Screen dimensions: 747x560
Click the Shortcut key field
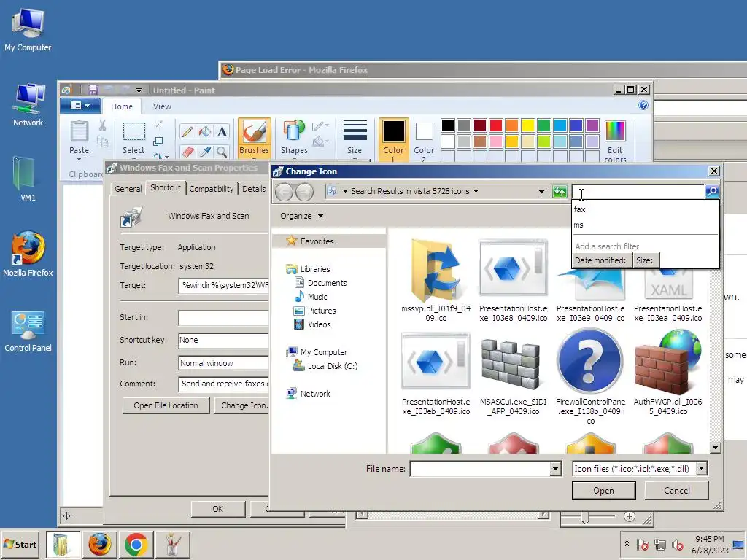[x=223, y=340]
